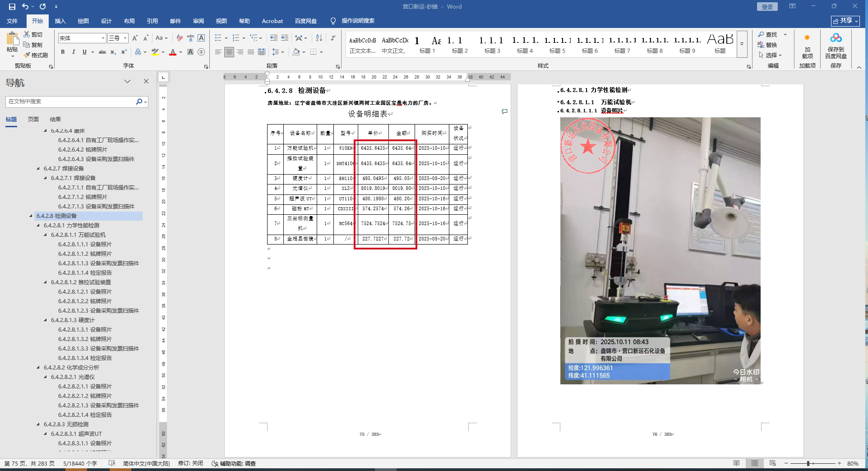
Task: Apply a character border with the boxed A icon
Action: [x=201, y=38]
